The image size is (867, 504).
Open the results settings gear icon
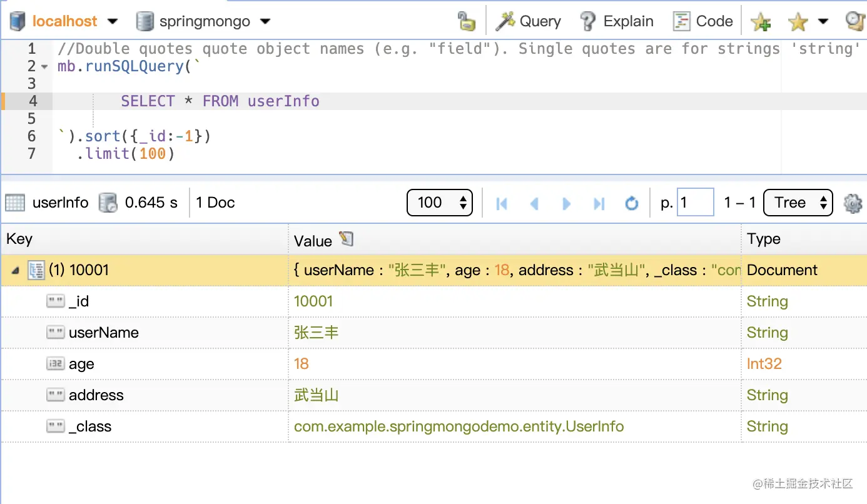pos(852,202)
